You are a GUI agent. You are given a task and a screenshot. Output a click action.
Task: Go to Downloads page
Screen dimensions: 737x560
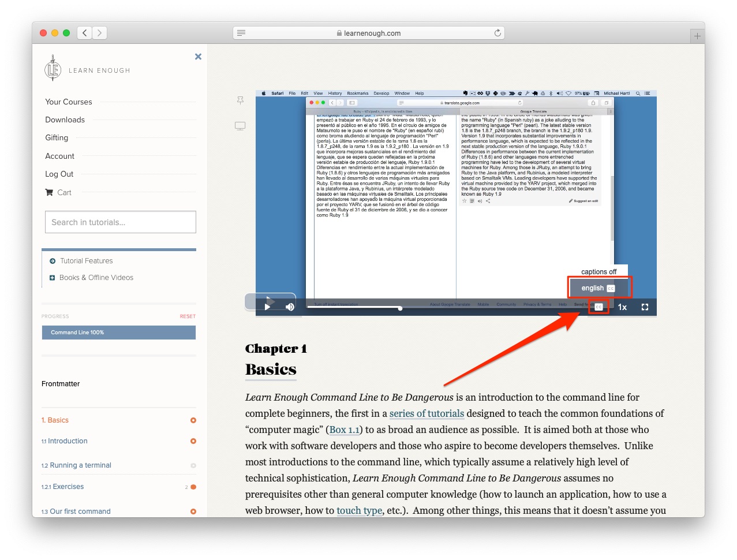[65, 120]
